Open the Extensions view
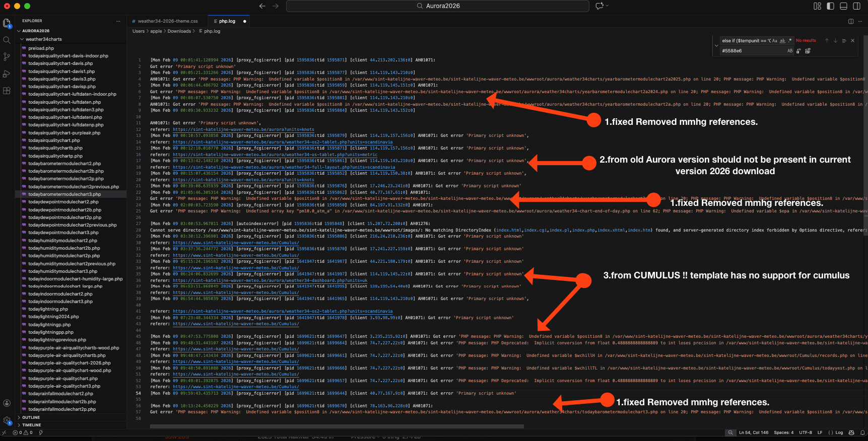868x441 pixels. (7, 91)
